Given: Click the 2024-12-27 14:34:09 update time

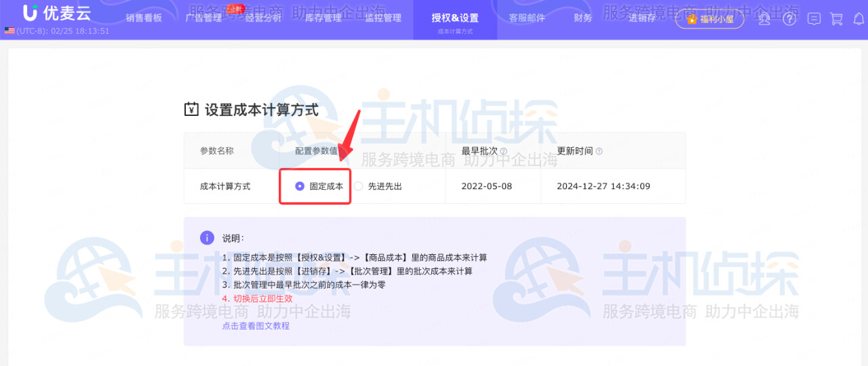Looking at the screenshot, I should pyautogui.click(x=604, y=186).
